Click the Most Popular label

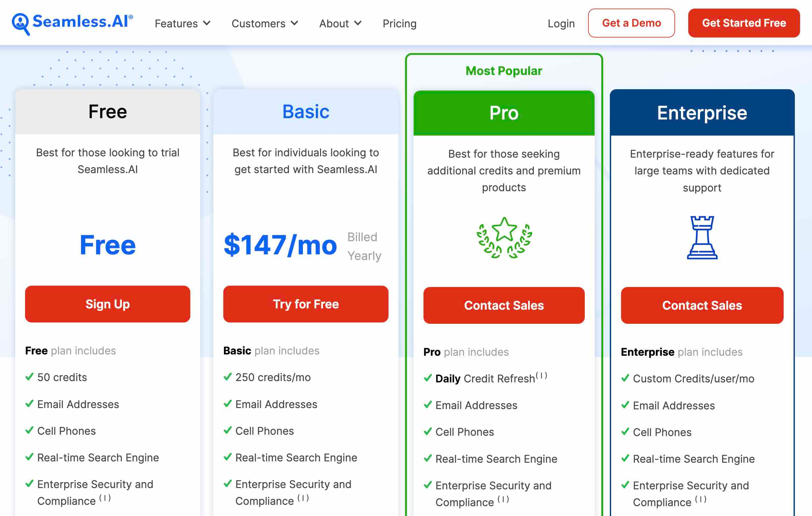[504, 71]
